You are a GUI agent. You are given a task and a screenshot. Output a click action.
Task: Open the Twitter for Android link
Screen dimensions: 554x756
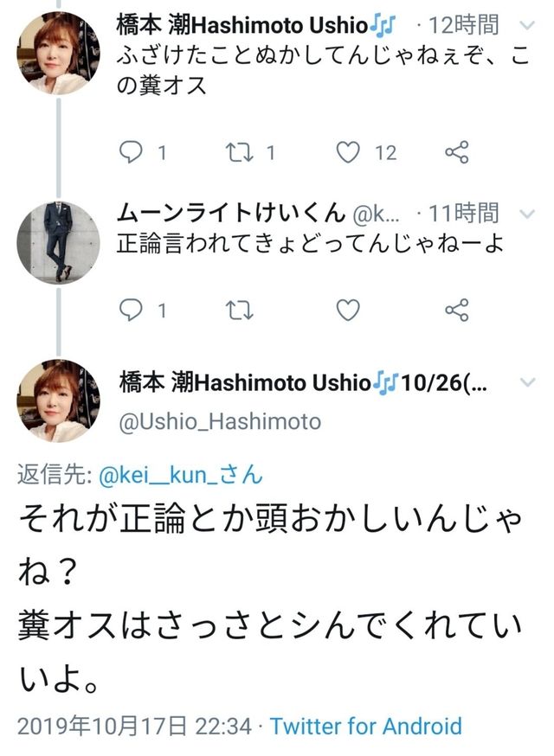(366, 726)
